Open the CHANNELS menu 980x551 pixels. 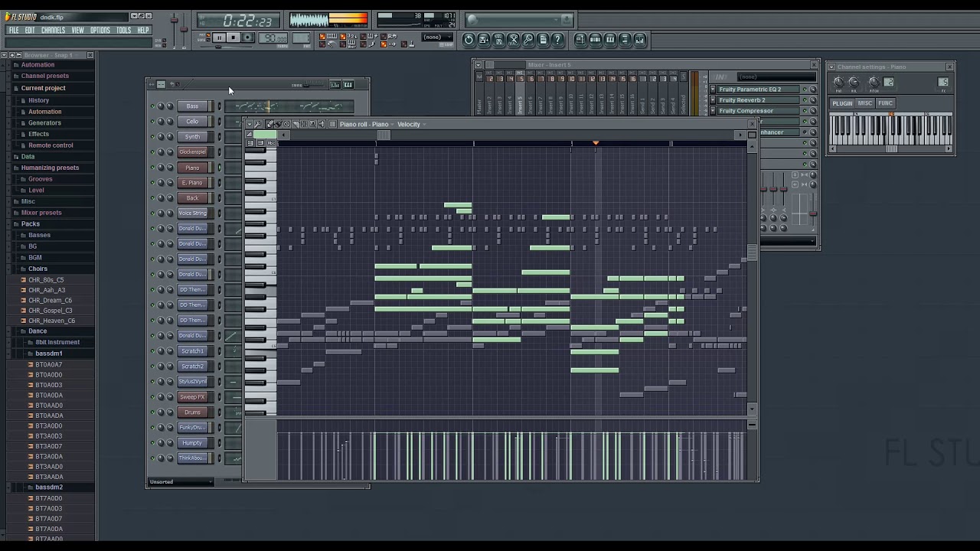53,31
